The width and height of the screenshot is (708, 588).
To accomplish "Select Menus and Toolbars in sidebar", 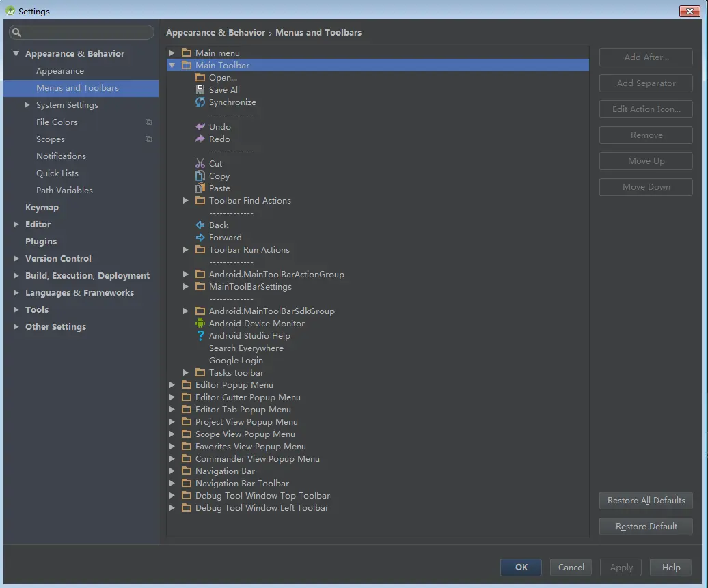I will coord(81,88).
